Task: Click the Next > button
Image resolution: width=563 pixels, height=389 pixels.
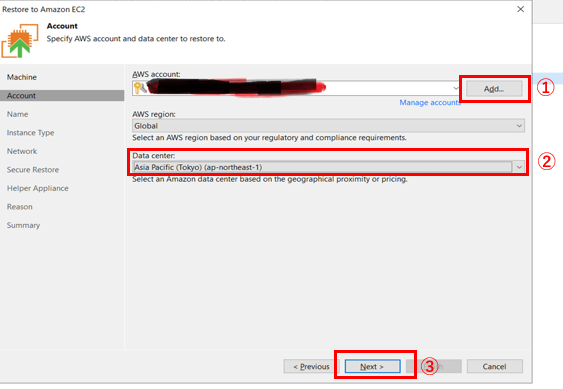Action: pyautogui.click(x=372, y=366)
